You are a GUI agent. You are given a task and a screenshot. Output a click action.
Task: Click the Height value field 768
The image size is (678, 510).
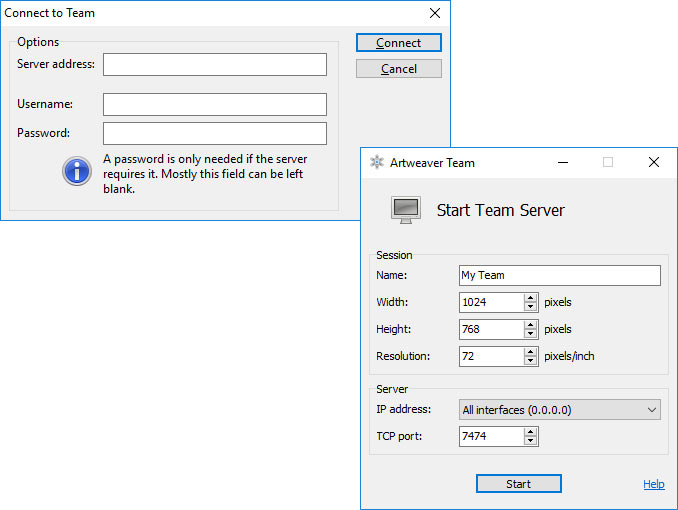pos(491,329)
